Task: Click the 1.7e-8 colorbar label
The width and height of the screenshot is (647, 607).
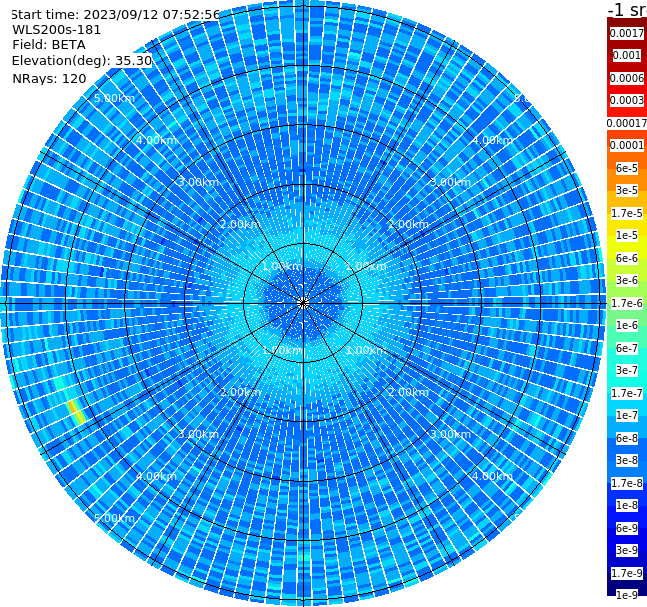Action: click(627, 483)
